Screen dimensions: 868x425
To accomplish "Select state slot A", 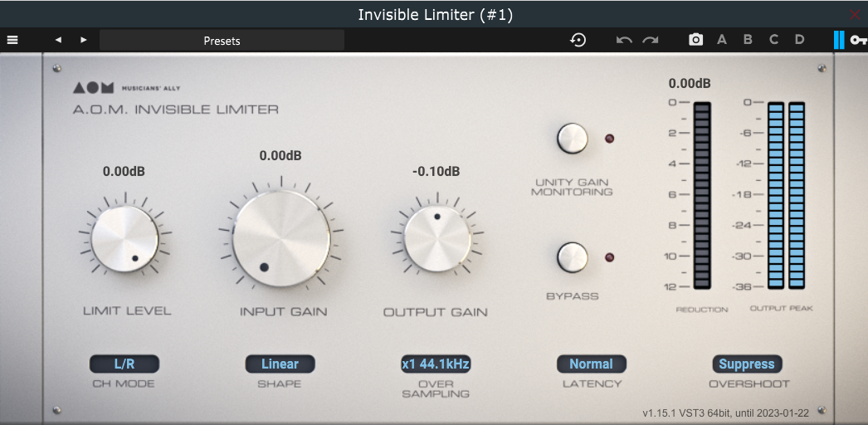I will [722, 40].
